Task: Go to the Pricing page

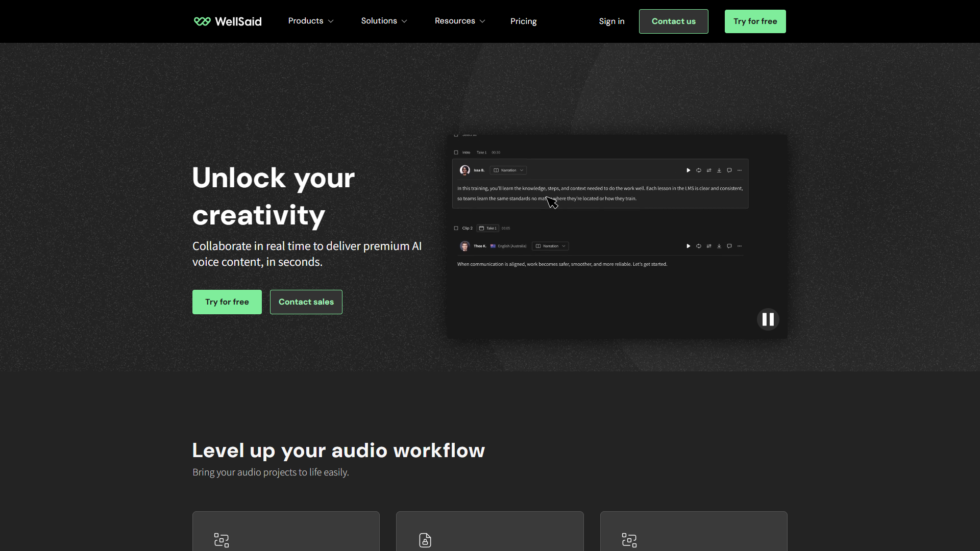Action: click(523, 21)
